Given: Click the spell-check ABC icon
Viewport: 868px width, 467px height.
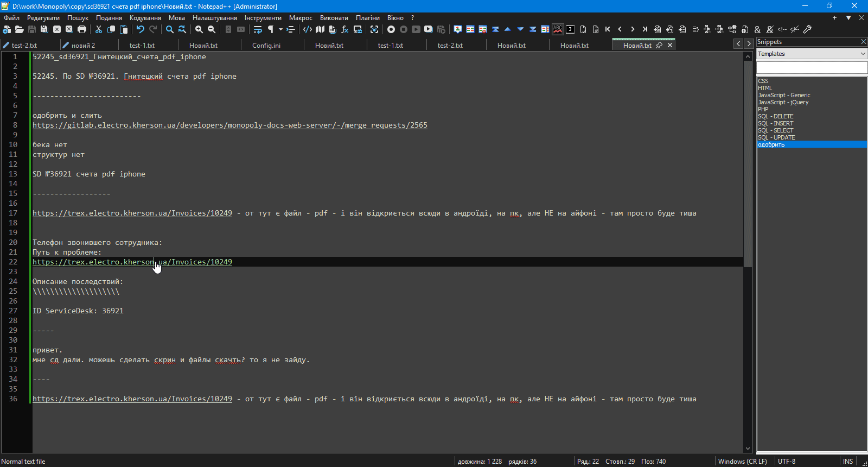Looking at the screenshot, I should pos(558,29).
